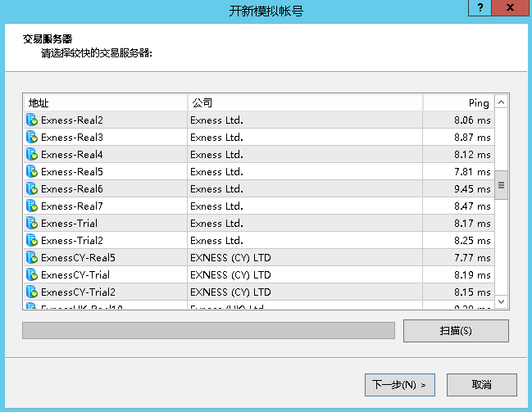Click the 7.81 ms ping value
This screenshot has height=412, width=532.
pyautogui.click(x=472, y=172)
